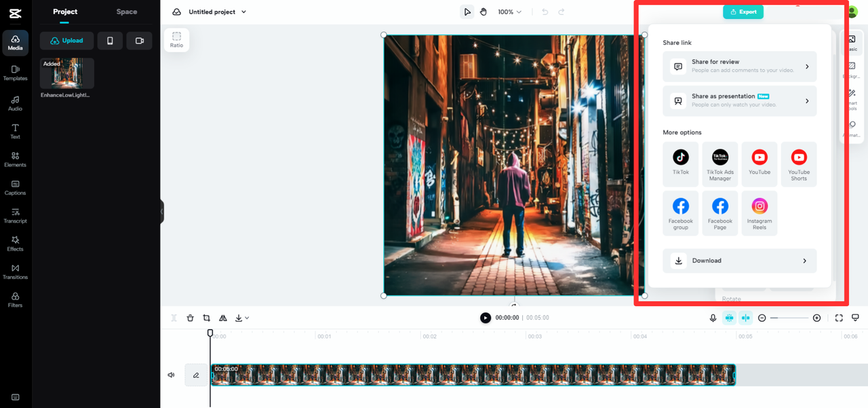
Task: Open the Filters sidebar panel
Action: [15, 300]
